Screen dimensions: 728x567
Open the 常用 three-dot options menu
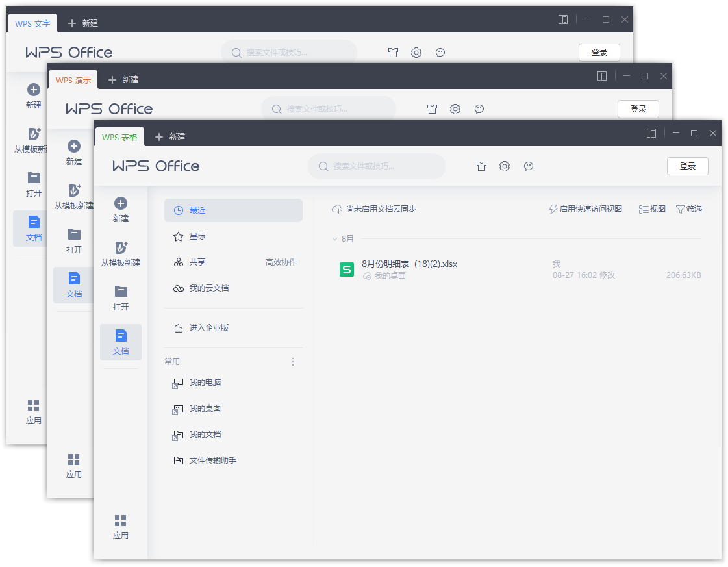(x=293, y=362)
